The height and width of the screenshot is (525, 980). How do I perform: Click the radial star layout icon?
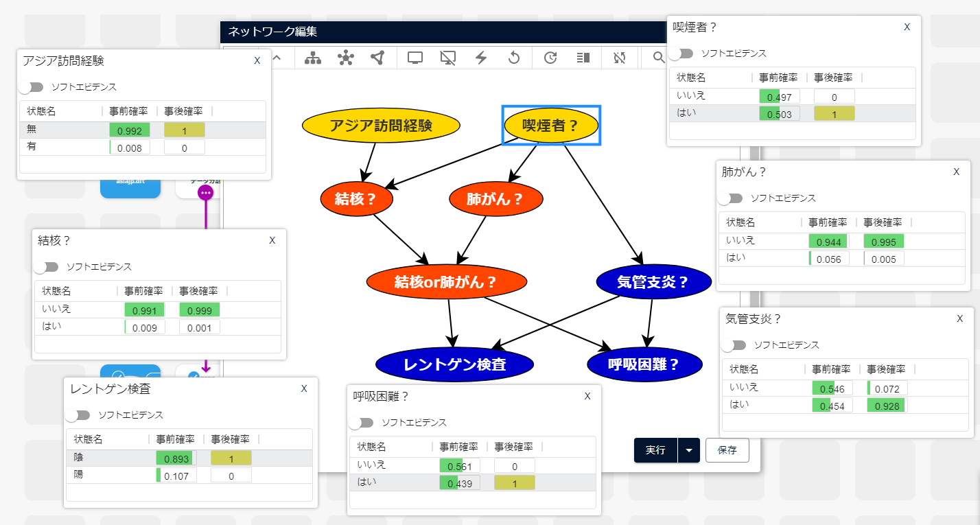[346, 58]
